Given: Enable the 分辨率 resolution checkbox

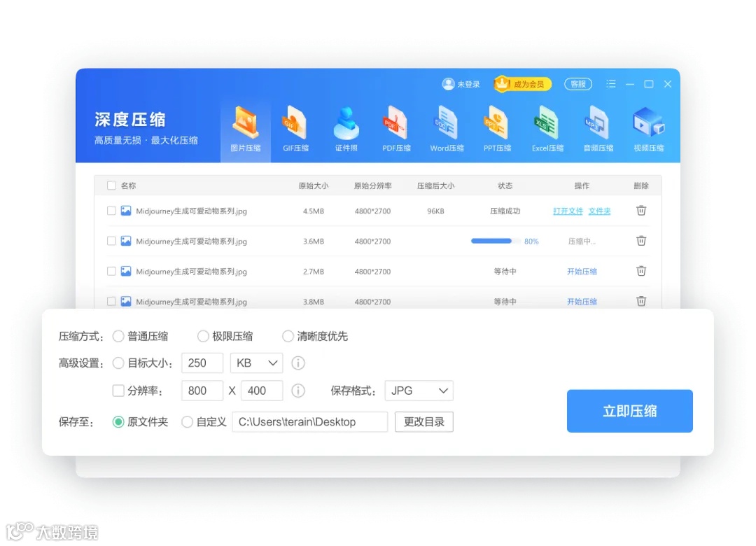Looking at the screenshot, I should click(x=119, y=391).
